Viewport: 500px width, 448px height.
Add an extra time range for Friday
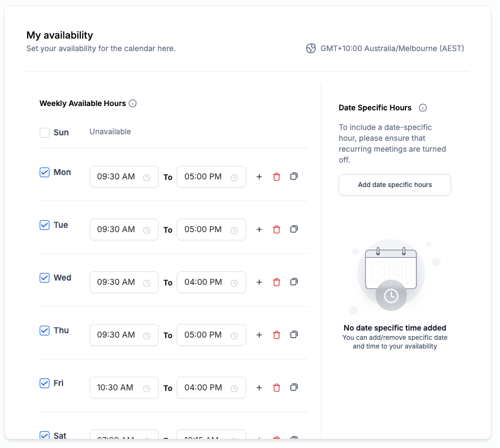pyautogui.click(x=259, y=388)
